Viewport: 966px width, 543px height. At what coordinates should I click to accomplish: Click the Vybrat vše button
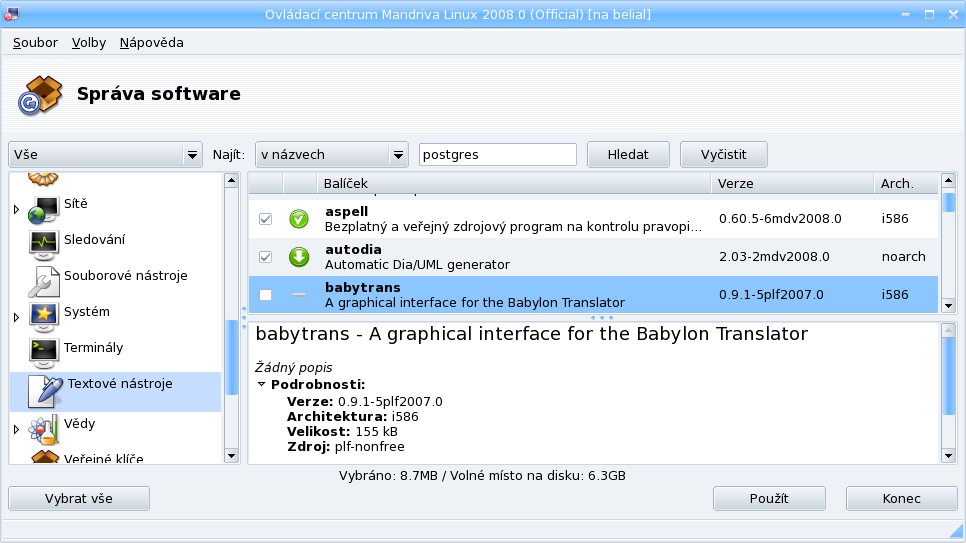point(79,499)
